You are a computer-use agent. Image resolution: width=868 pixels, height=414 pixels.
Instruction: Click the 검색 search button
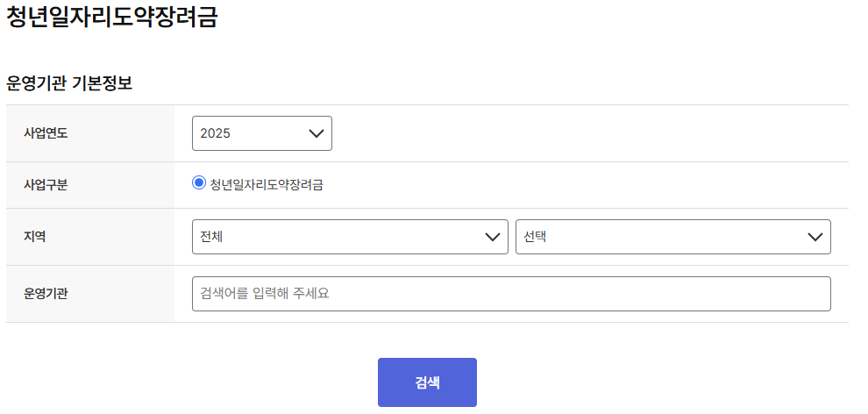[x=427, y=382]
